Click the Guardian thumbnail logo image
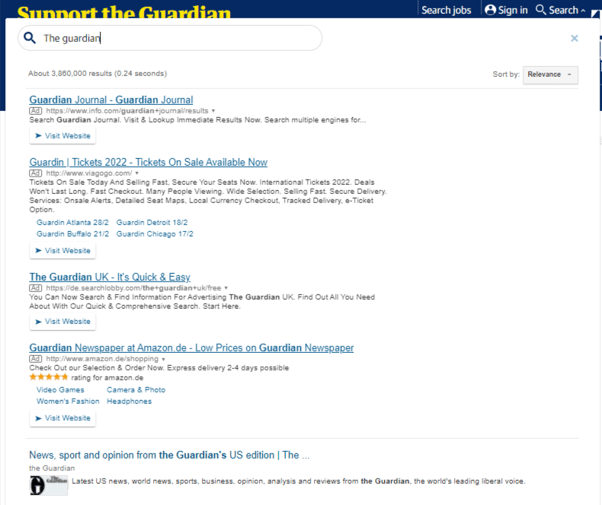This screenshot has height=505, width=602. 48,485
